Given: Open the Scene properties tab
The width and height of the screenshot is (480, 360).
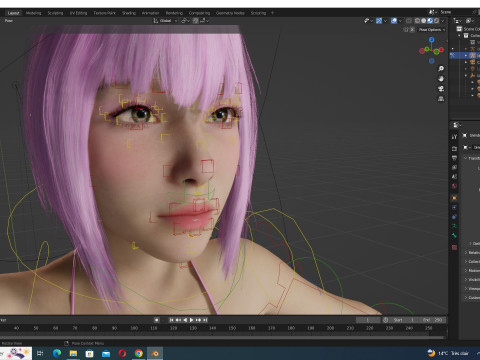Looking at the screenshot, I should click(454, 177).
